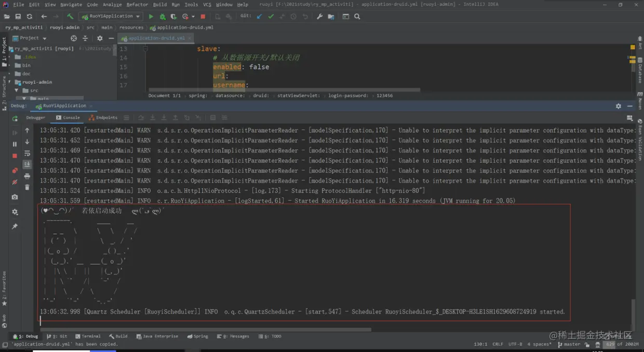Search everywhere with the magnifier icon
644x352 pixels.
[x=357, y=17]
